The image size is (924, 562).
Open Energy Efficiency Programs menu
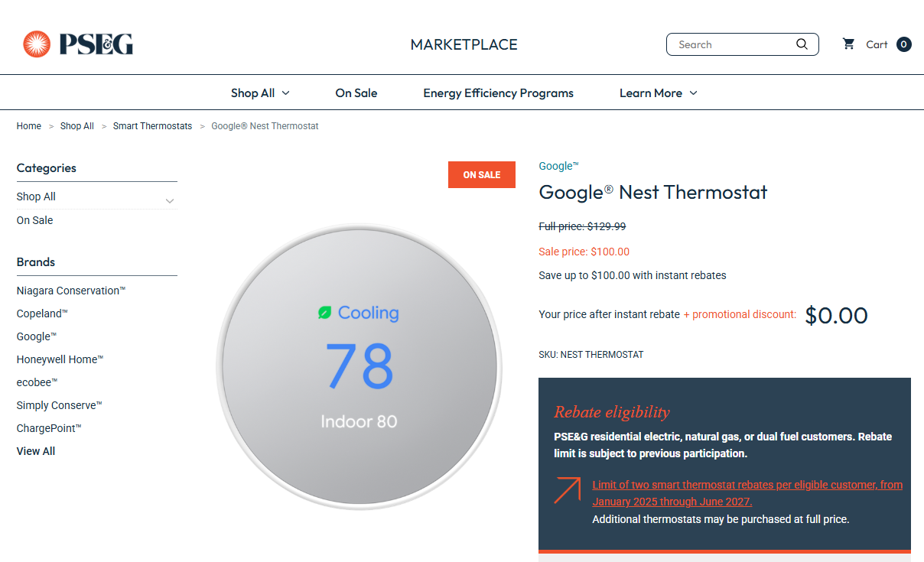[498, 93]
